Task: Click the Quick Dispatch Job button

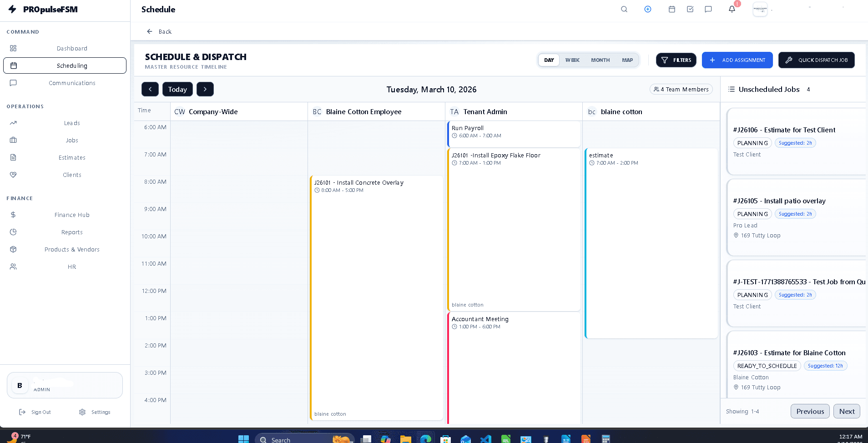Action: point(816,60)
